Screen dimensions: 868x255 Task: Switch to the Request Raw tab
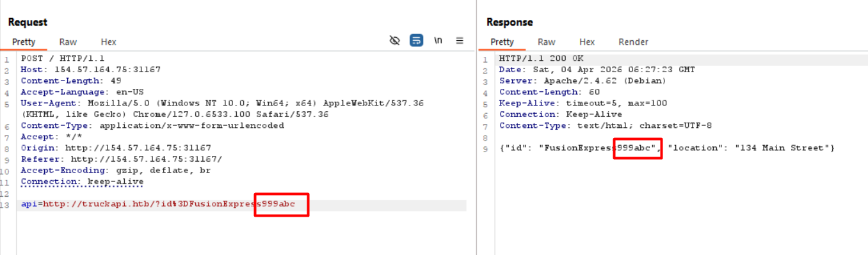[68, 42]
